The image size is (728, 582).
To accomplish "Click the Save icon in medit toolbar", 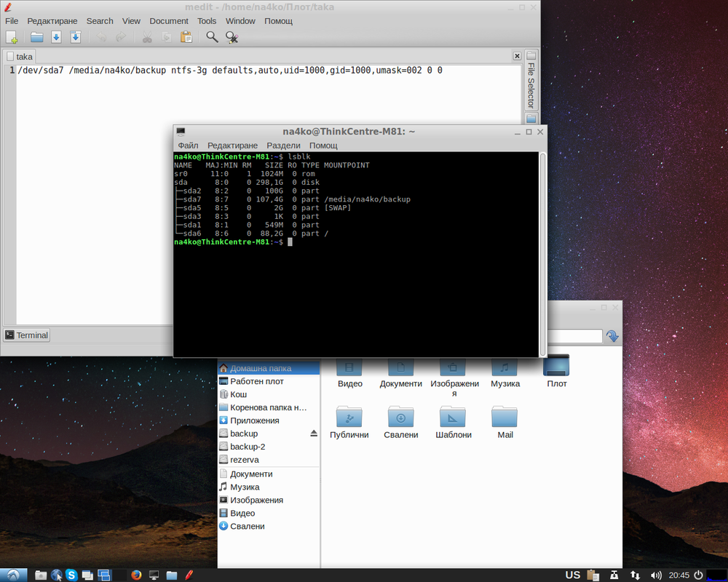I will pyautogui.click(x=56, y=37).
